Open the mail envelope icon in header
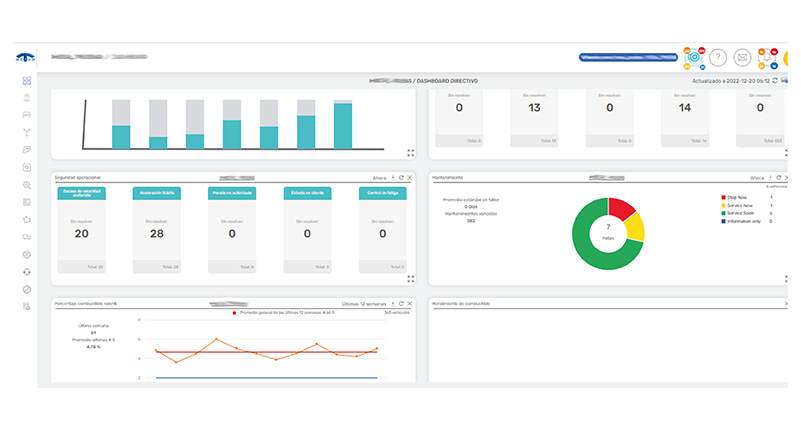 click(742, 57)
